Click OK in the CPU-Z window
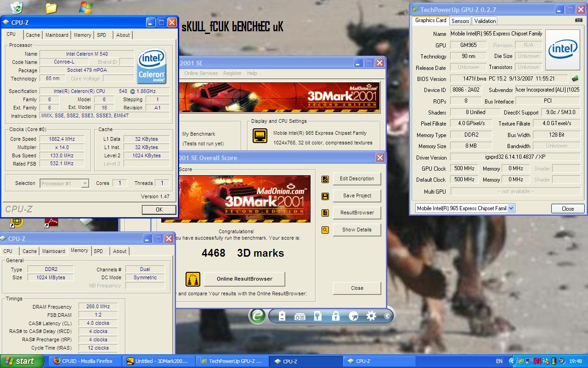The image size is (588, 368). (x=159, y=210)
